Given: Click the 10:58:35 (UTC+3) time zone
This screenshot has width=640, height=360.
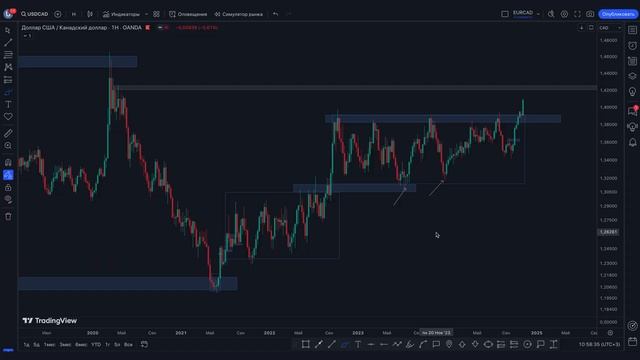Looking at the screenshot, I should (599, 344).
